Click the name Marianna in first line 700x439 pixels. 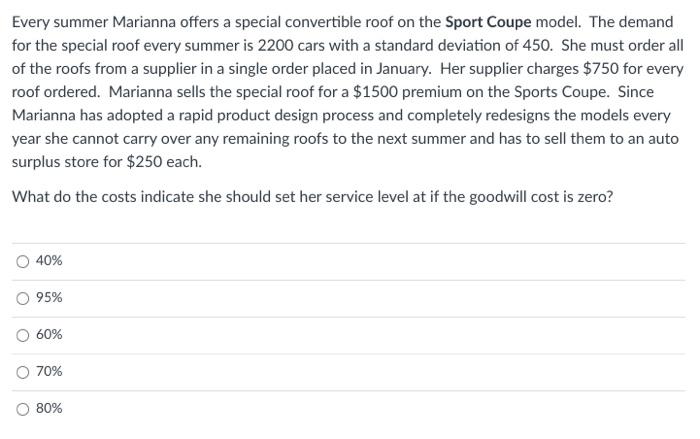tap(144, 22)
